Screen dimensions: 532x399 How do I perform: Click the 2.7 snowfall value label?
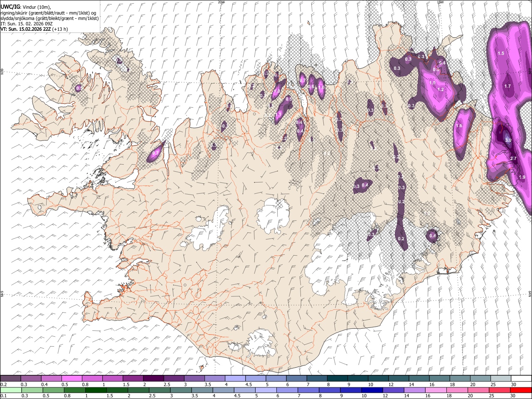[513, 158]
